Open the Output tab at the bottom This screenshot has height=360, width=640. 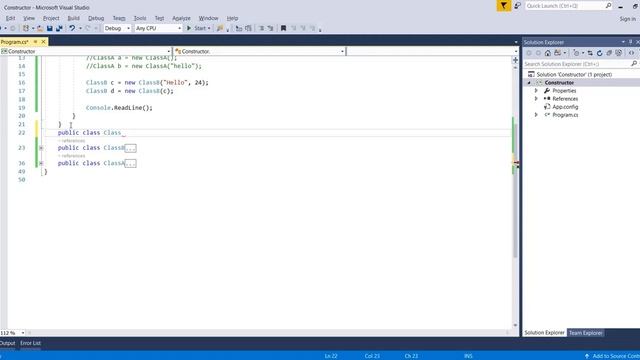click(x=7, y=343)
